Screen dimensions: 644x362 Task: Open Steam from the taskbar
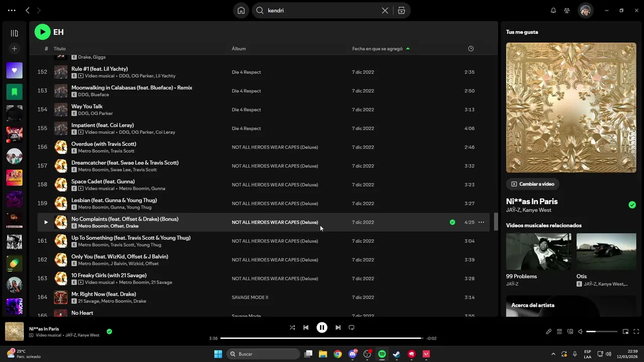coord(396,354)
